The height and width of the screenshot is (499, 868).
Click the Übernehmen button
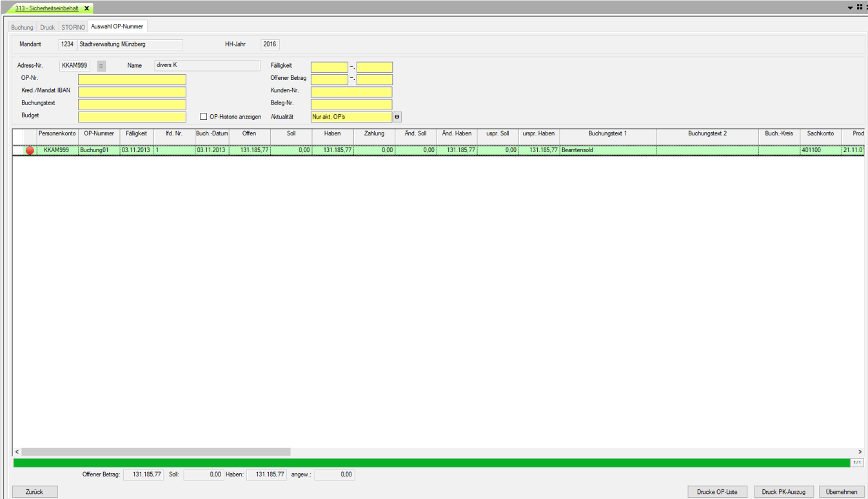pos(842,492)
